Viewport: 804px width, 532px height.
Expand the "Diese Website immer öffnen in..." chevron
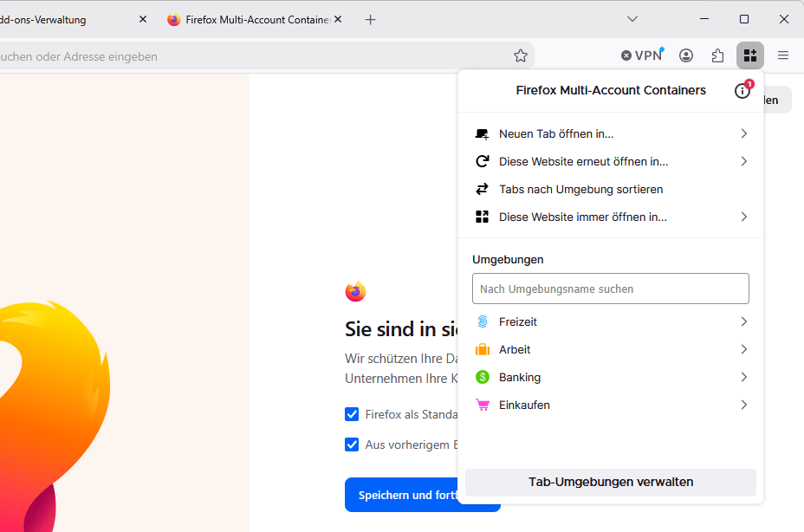(x=744, y=217)
